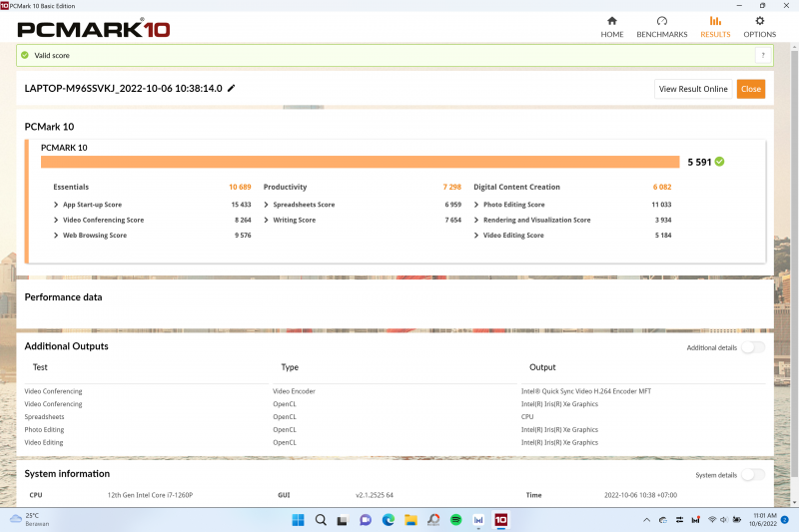Open the Chat app from taskbar

pos(366,520)
